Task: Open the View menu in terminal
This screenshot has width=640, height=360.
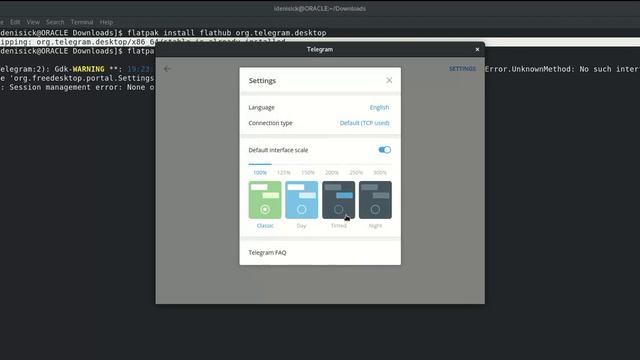Action: click(x=33, y=22)
